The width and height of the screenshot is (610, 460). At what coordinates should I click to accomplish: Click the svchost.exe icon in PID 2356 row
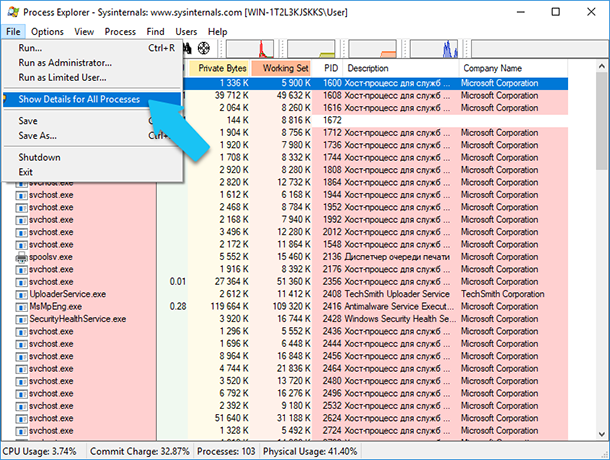click(22, 282)
